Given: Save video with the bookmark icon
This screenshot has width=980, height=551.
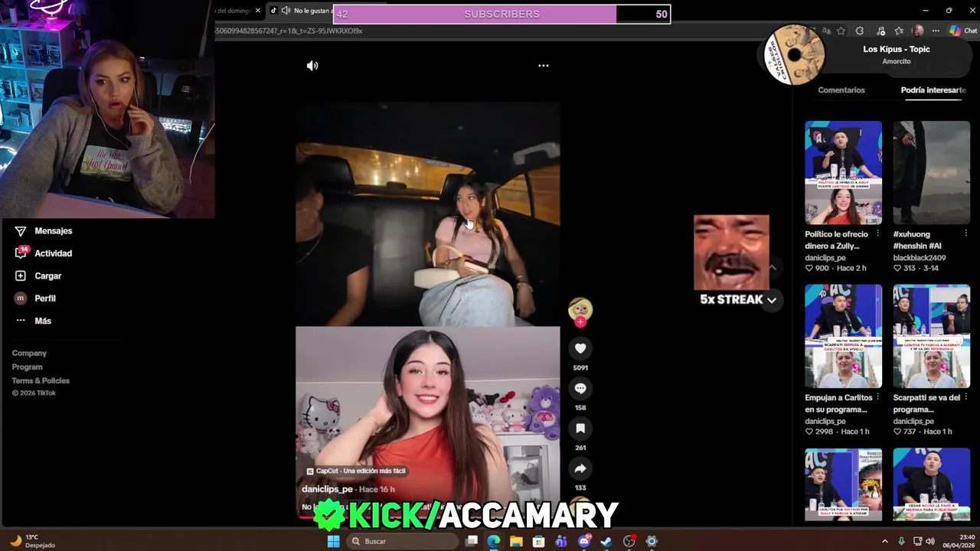Looking at the screenshot, I should [x=580, y=429].
